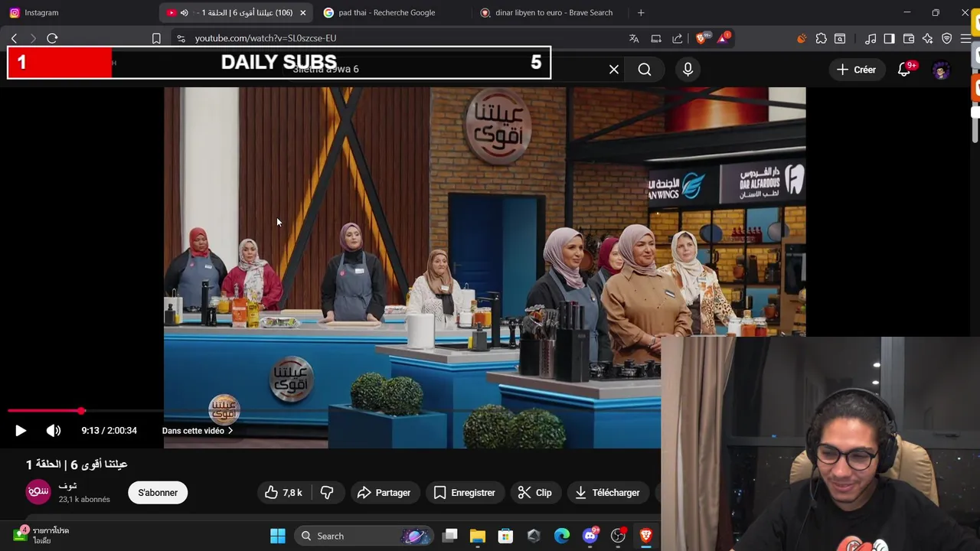Mute the YouTube tab via its speaker icon
The image size is (980, 551).
coord(184,12)
